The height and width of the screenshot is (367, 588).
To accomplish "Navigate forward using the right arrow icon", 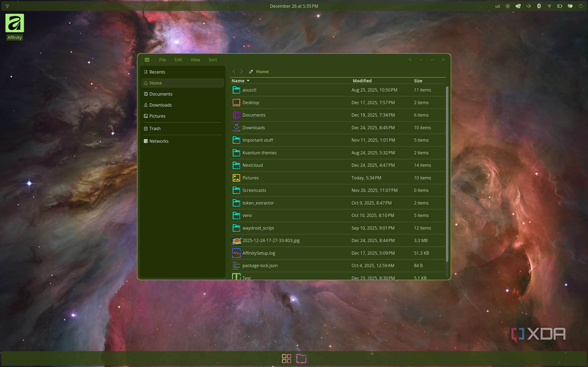I will 241,72.
